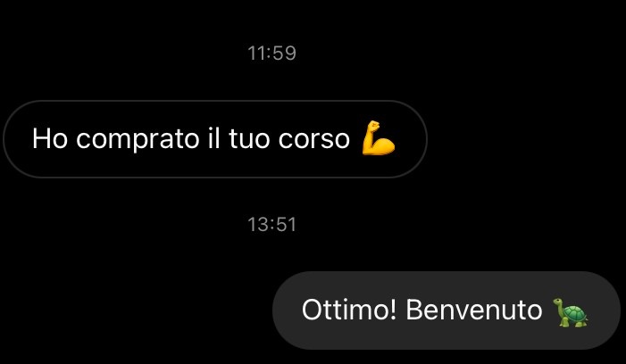Click the word 'Benvenuto' in the reply
The width and height of the screenshot is (626, 364).
(474, 310)
